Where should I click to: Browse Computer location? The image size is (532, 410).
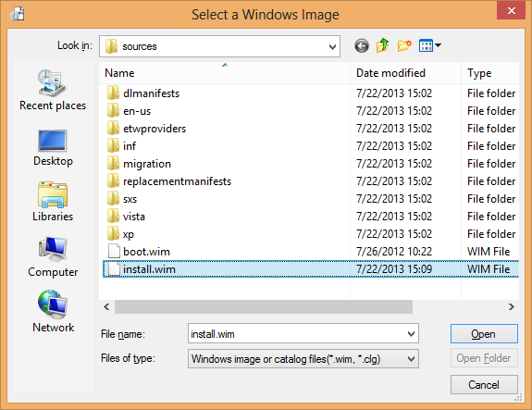[53, 257]
